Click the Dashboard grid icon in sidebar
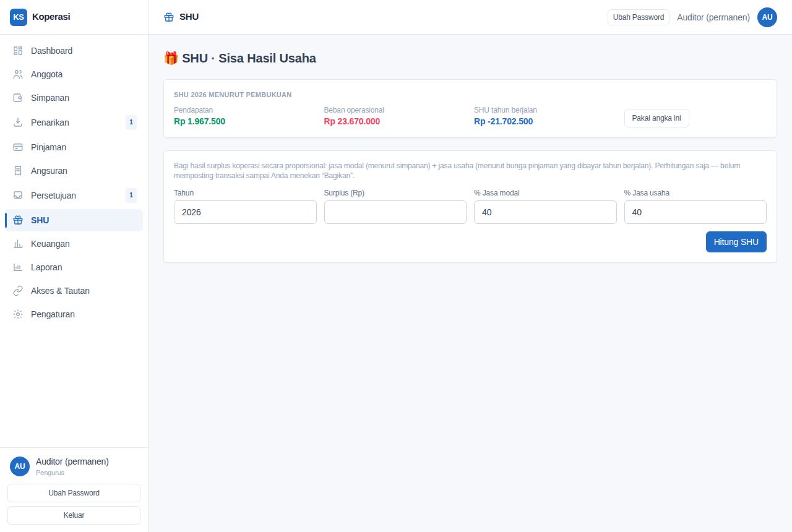This screenshot has height=532, width=792. click(18, 51)
